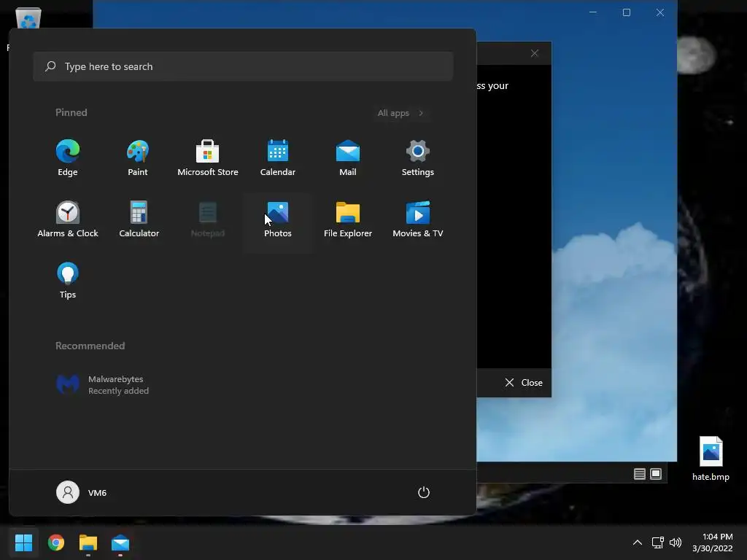Screen dimensions: 747x560
Task: Open the pinned Mail app in Start
Action: 348,158
